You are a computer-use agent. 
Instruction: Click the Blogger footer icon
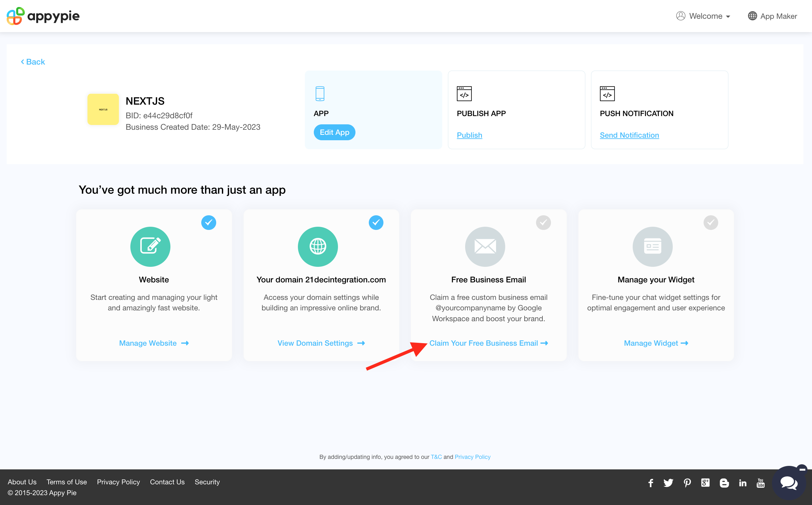(724, 483)
